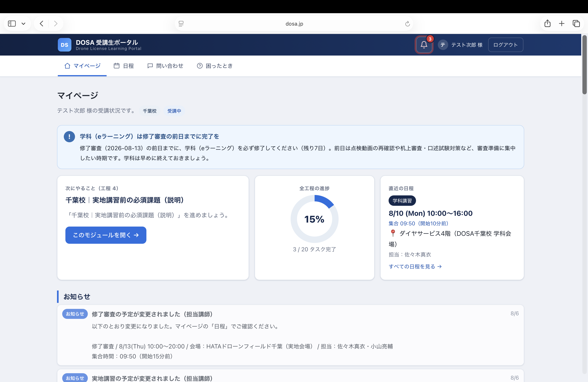Open the 困ったとき help tab
588x382 pixels.
coord(215,66)
